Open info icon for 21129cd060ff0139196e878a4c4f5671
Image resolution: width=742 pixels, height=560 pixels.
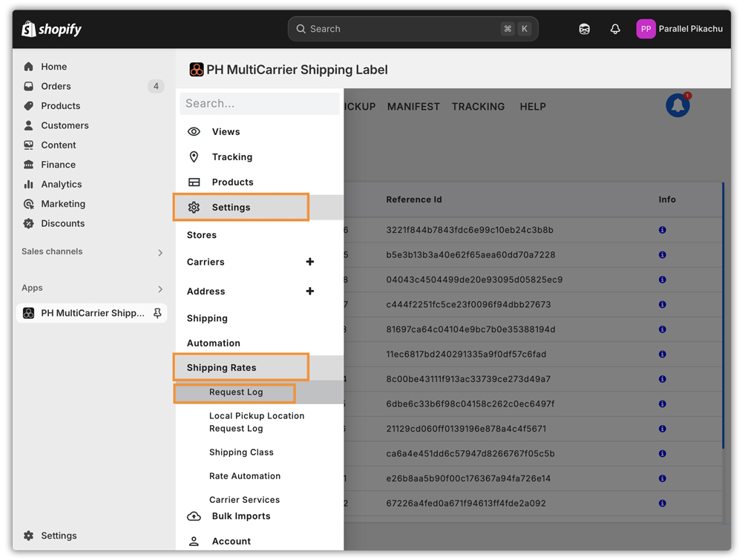[663, 429]
